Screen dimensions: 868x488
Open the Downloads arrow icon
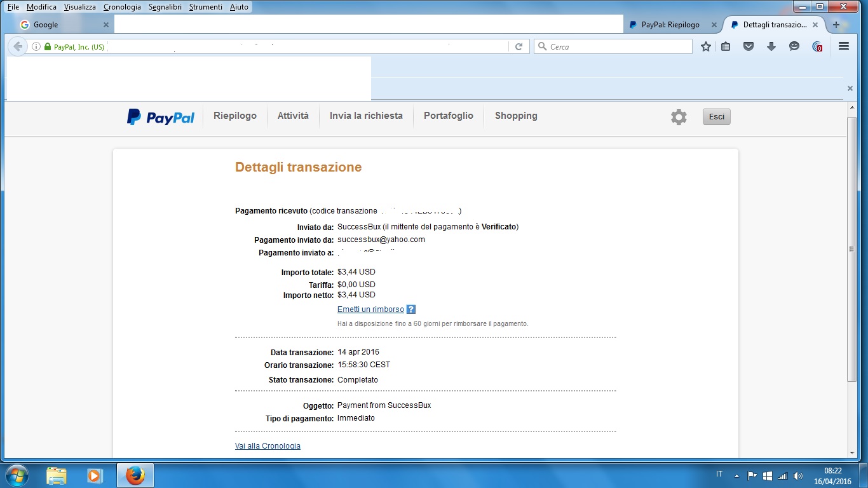(x=771, y=46)
